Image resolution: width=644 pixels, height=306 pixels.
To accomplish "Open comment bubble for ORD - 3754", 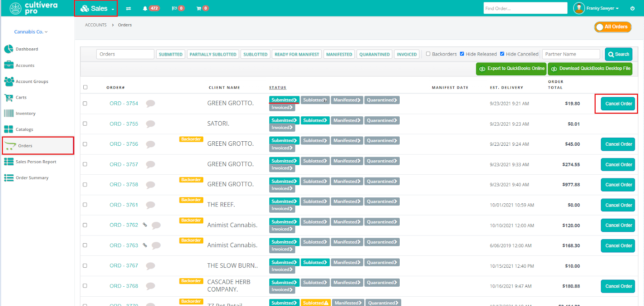I will (x=151, y=103).
